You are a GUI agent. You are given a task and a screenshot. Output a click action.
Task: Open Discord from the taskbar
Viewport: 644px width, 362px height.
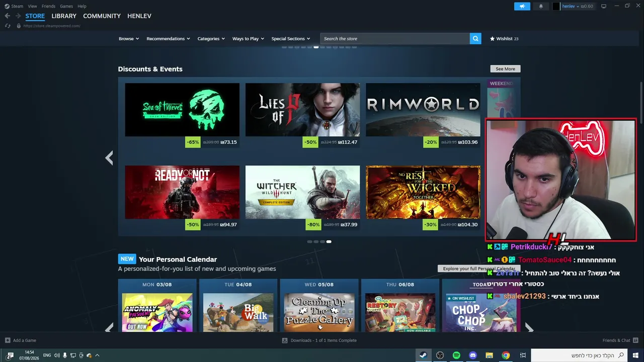(x=473, y=355)
